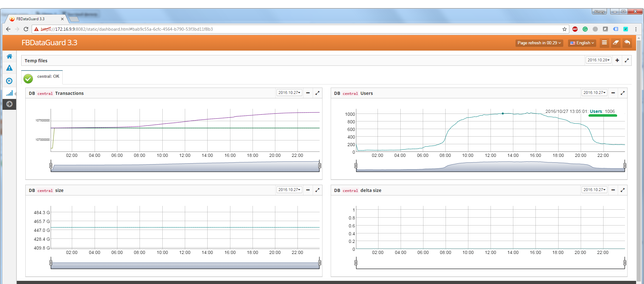Expand Temp files panel with plus button
This screenshot has width=644, height=284.
[x=617, y=60]
